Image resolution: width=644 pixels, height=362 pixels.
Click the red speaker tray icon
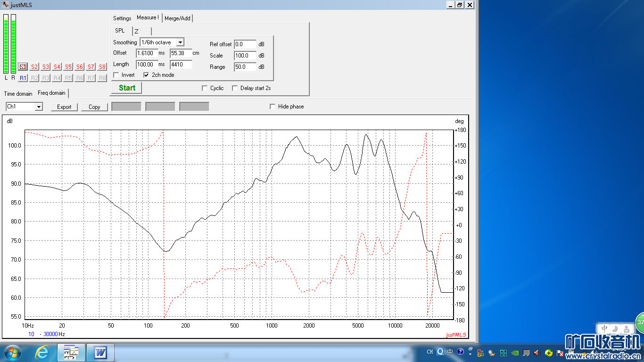coord(537,352)
